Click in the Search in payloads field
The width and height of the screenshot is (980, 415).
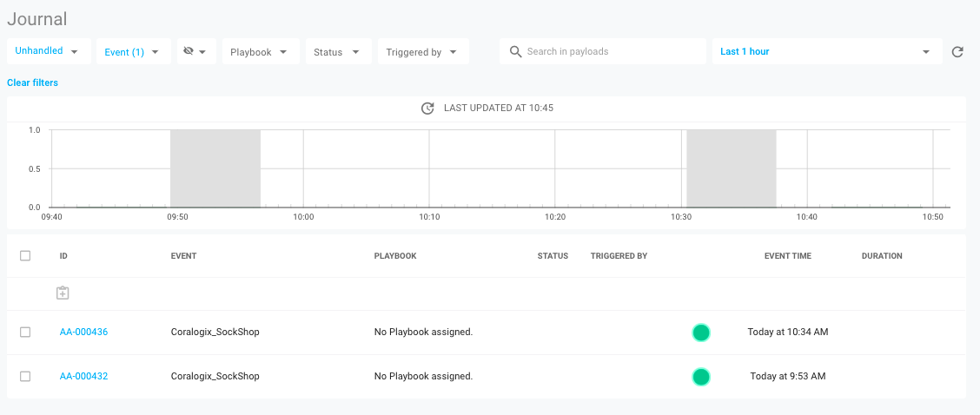pos(602,51)
